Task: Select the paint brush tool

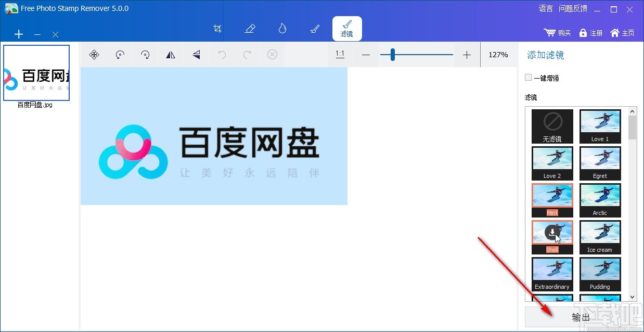Action: pos(315,29)
